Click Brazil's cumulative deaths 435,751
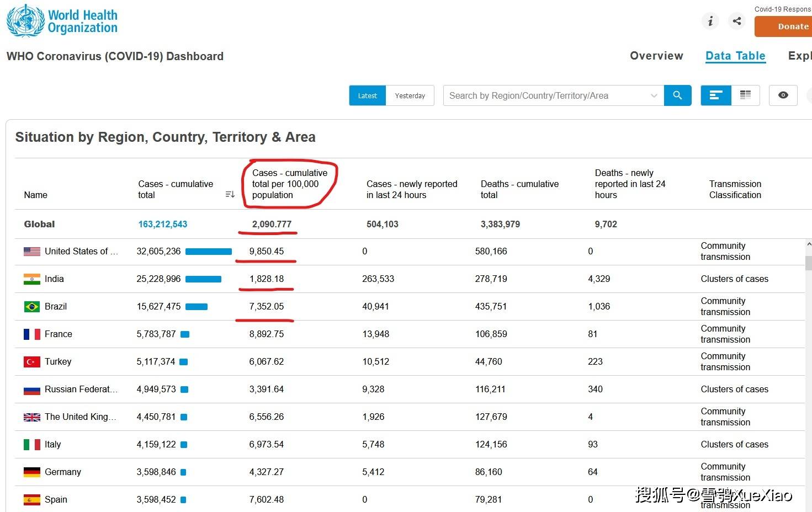The width and height of the screenshot is (812, 512). pyautogui.click(x=491, y=307)
